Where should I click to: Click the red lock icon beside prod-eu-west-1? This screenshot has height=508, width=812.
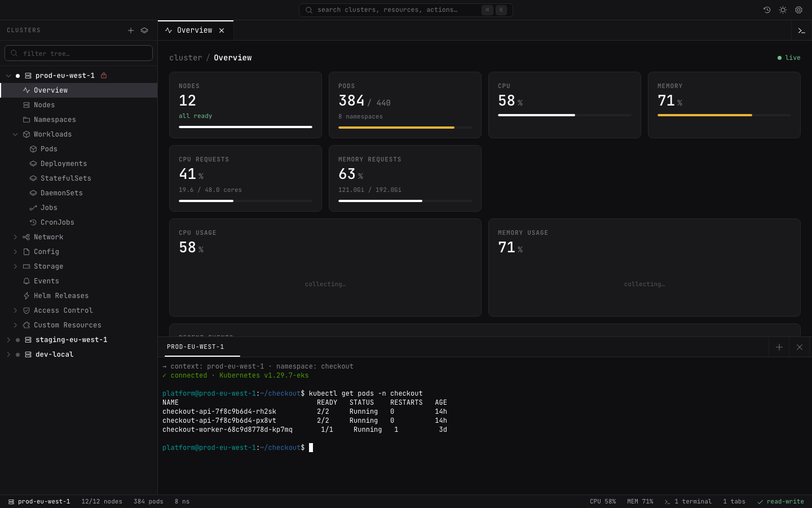(104, 76)
